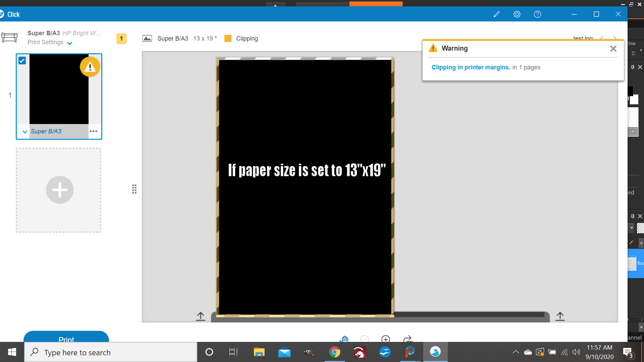
Task: Click the orange Clipping color swatch
Action: point(228,38)
